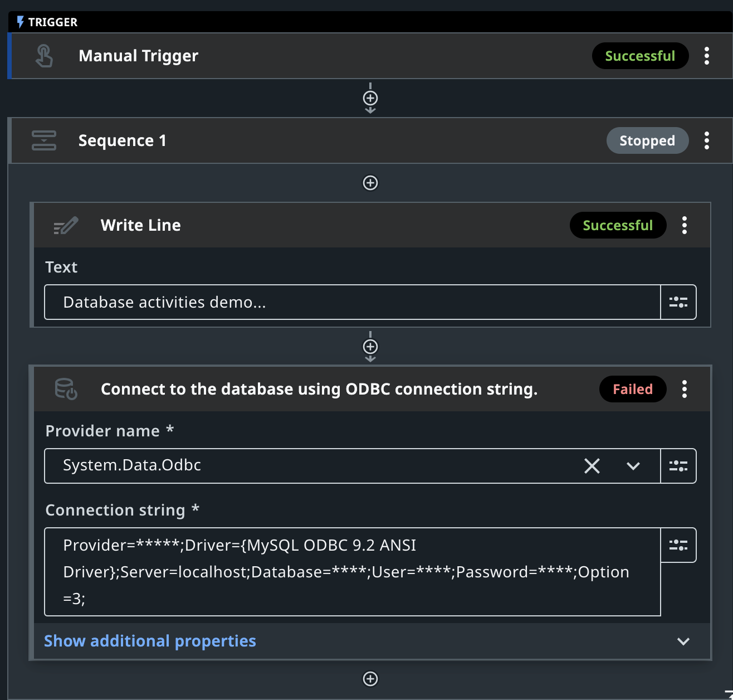The height and width of the screenshot is (700, 733).
Task: Click the database connect activity icon
Action: pyautogui.click(x=66, y=389)
